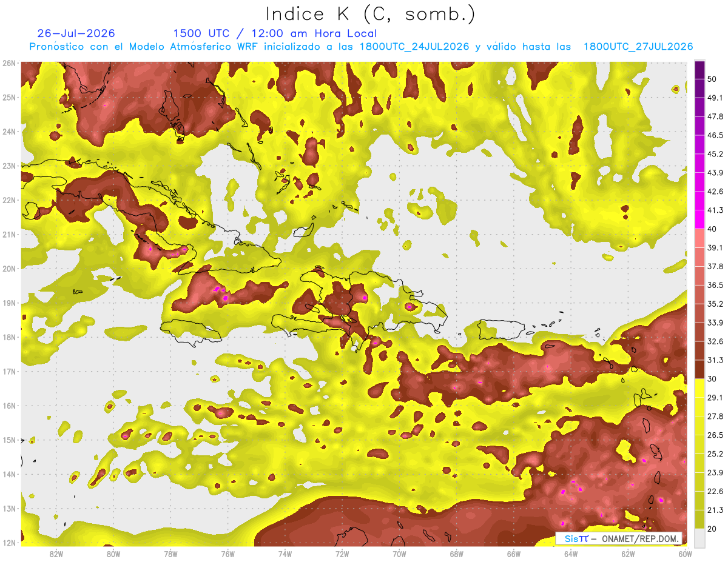Click the colorbar label "49.1"
The width and height of the screenshot is (728, 562).
click(x=715, y=98)
